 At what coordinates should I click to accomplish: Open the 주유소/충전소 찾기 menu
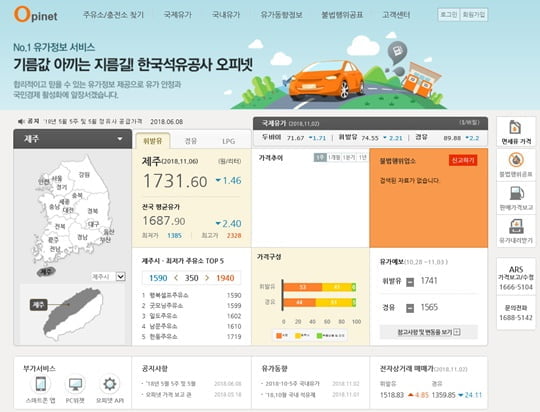(x=113, y=15)
